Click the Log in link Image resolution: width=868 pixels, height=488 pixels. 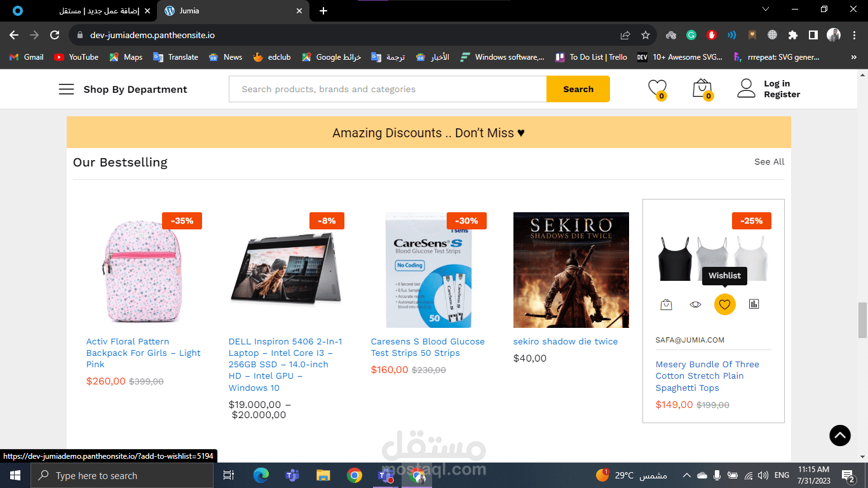click(776, 83)
